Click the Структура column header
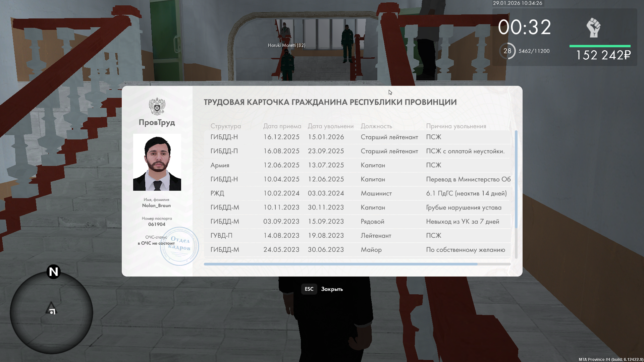Image resolution: width=644 pixels, height=362 pixels. click(x=225, y=126)
